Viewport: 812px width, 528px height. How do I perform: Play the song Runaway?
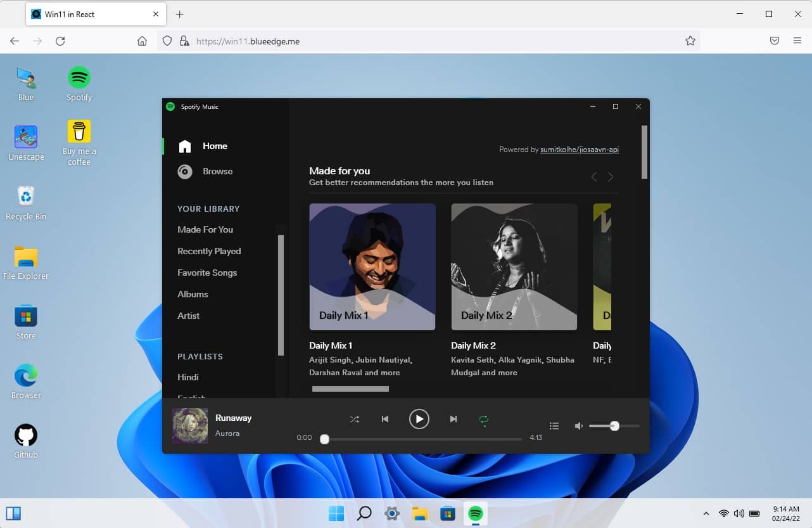click(x=419, y=419)
